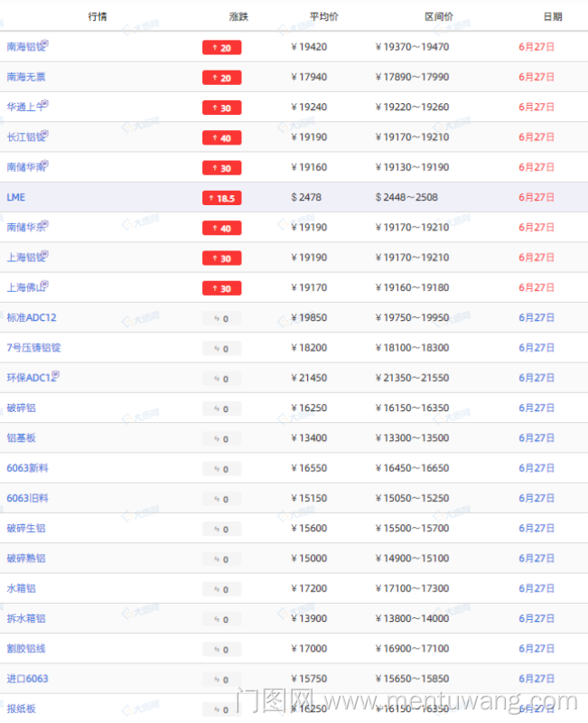This screenshot has height=723, width=588.
Task: Click the badge icon beside 南储华东
Action: [44, 225]
